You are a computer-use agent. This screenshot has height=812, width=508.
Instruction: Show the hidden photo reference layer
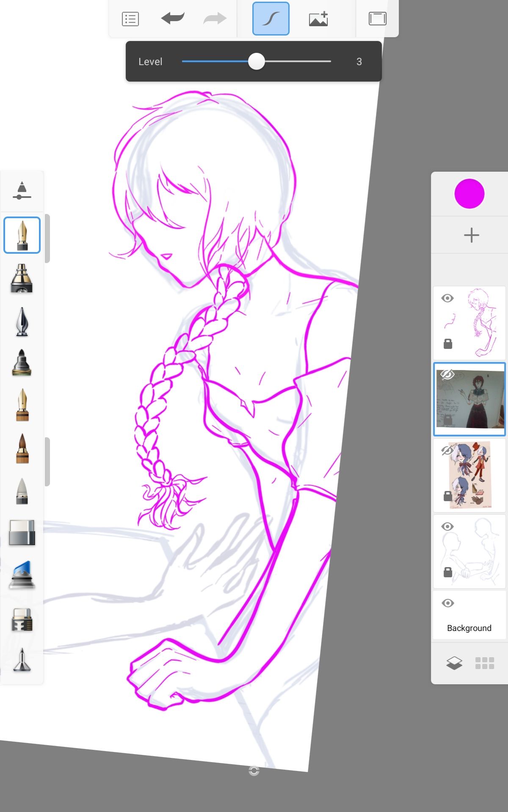[447, 374]
